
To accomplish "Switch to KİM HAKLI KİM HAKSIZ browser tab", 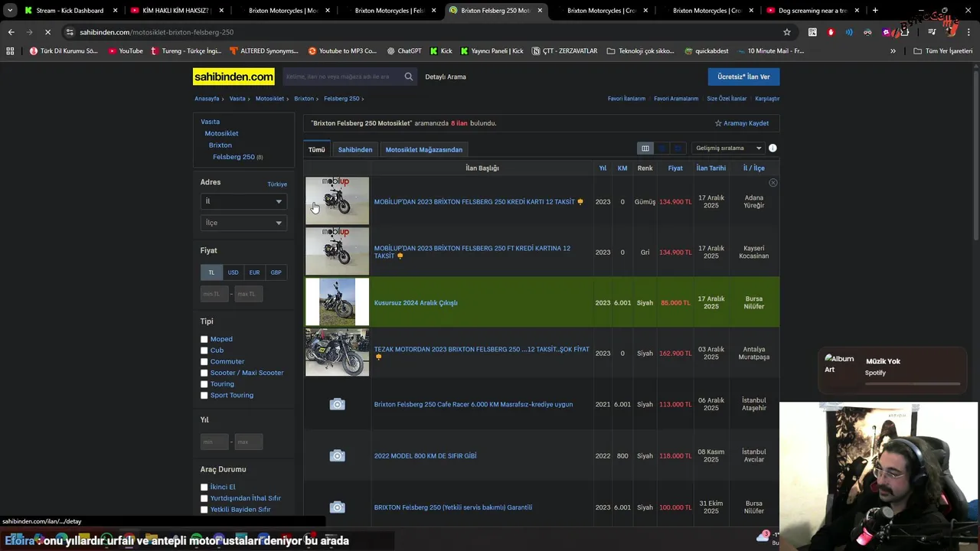I will pos(176,11).
